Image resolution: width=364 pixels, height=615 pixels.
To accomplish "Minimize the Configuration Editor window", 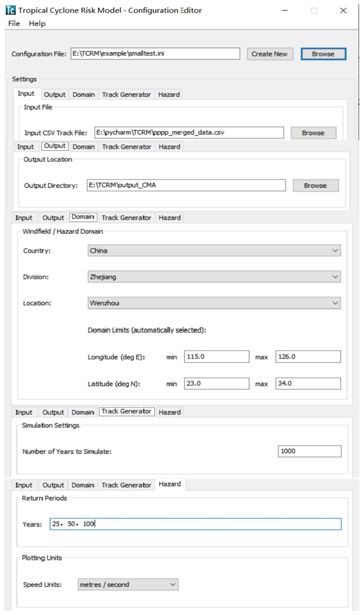I will pyautogui.click(x=285, y=10).
